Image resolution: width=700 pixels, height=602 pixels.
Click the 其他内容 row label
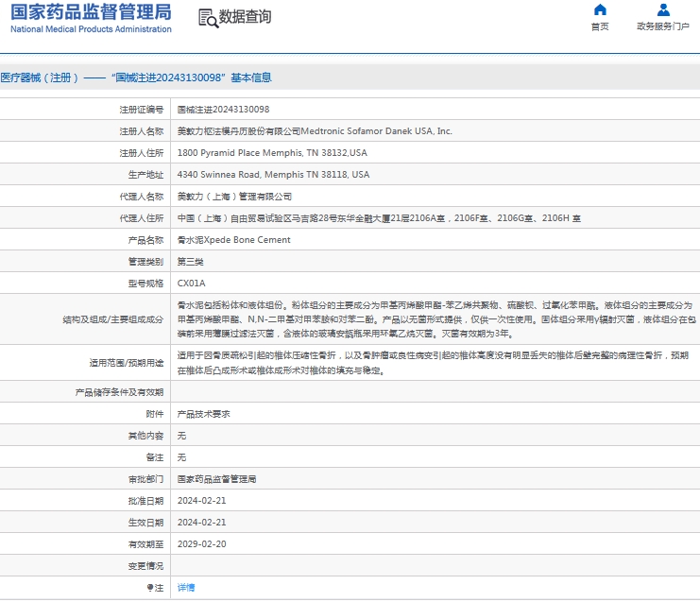coord(145,436)
